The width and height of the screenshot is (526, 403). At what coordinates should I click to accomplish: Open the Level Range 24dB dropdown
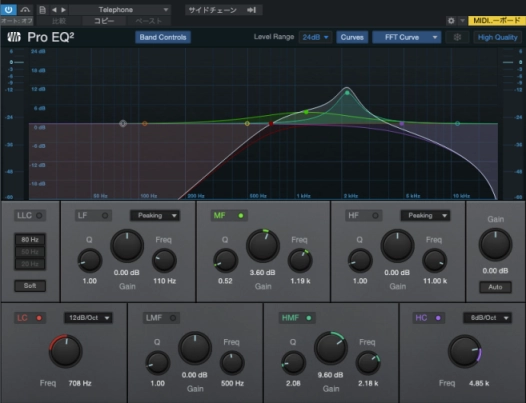(315, 37)
